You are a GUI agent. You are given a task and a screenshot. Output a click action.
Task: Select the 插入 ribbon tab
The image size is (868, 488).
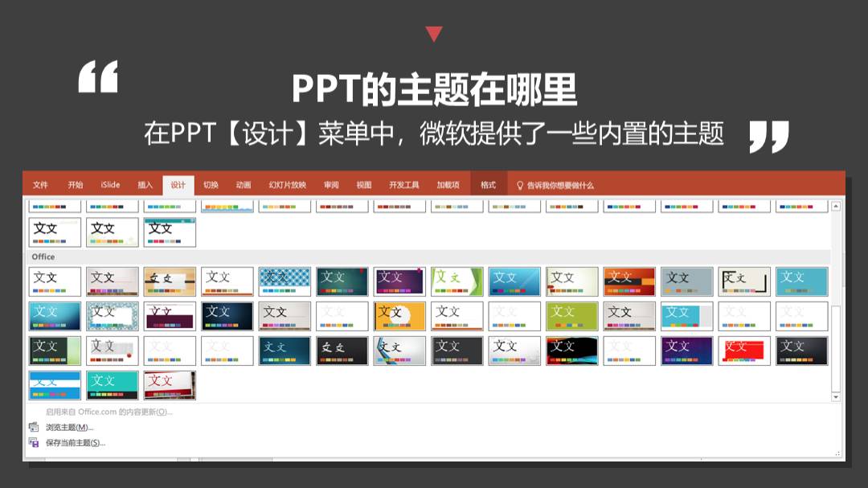(x=145, y=185)
